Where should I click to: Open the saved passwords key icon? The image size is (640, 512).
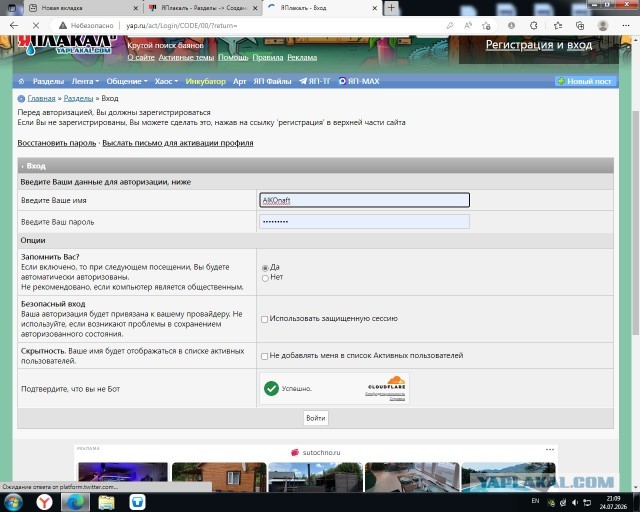pyautogui.click(x=450, y=25)
